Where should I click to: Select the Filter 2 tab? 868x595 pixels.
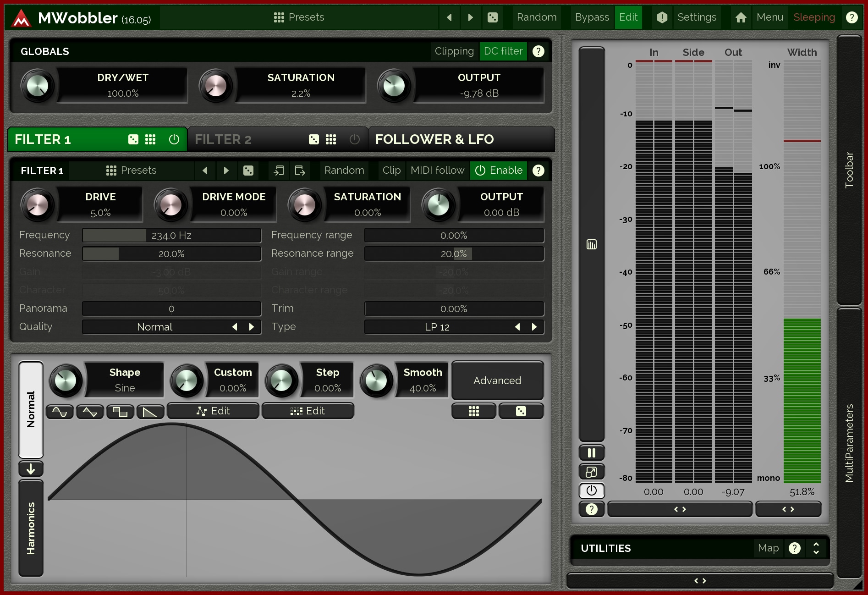(278, 139)
